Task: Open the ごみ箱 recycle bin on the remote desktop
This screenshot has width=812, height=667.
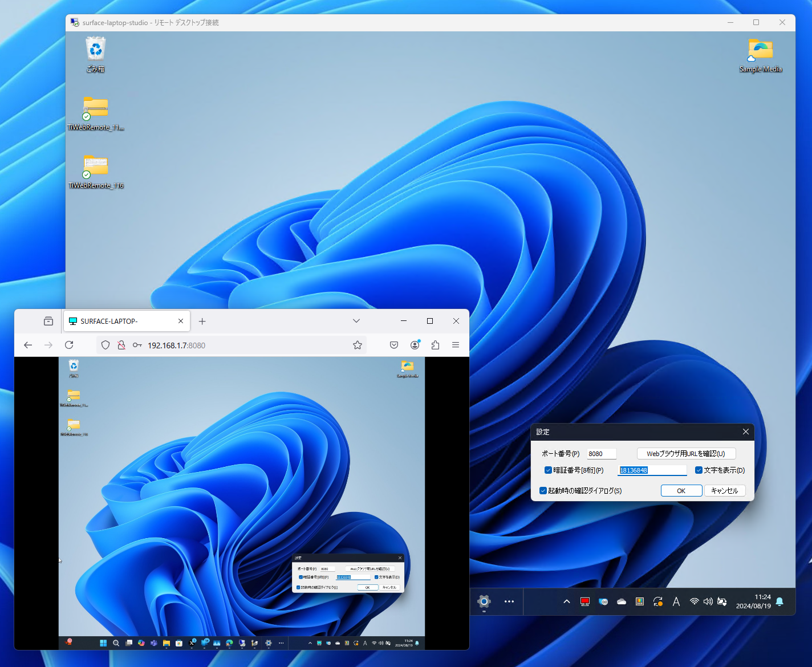Action: click(x=95, y=54)
